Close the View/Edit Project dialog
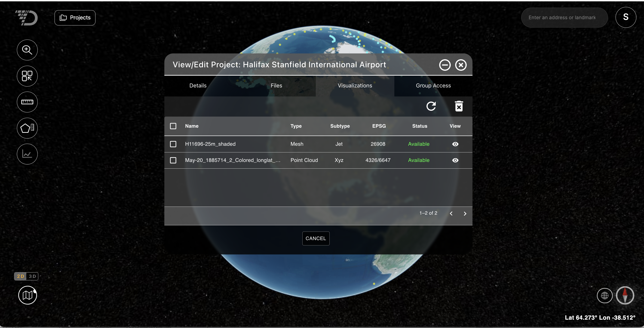Viewport: 644px width, 328px height. pyautogui.click(x=461, y=65)
